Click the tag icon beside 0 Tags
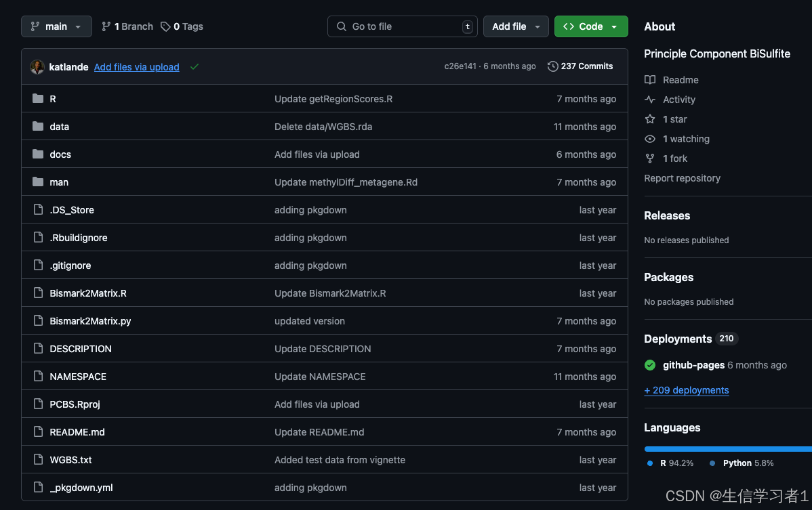812x510 pixels. pos(165,26)
